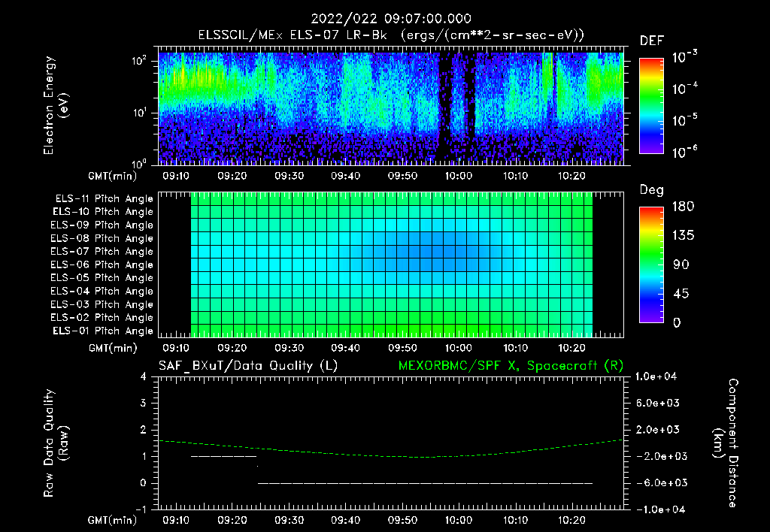Select the ELS-09 Pitch Angle row label

pyautogui.click(x=102, y=225)
